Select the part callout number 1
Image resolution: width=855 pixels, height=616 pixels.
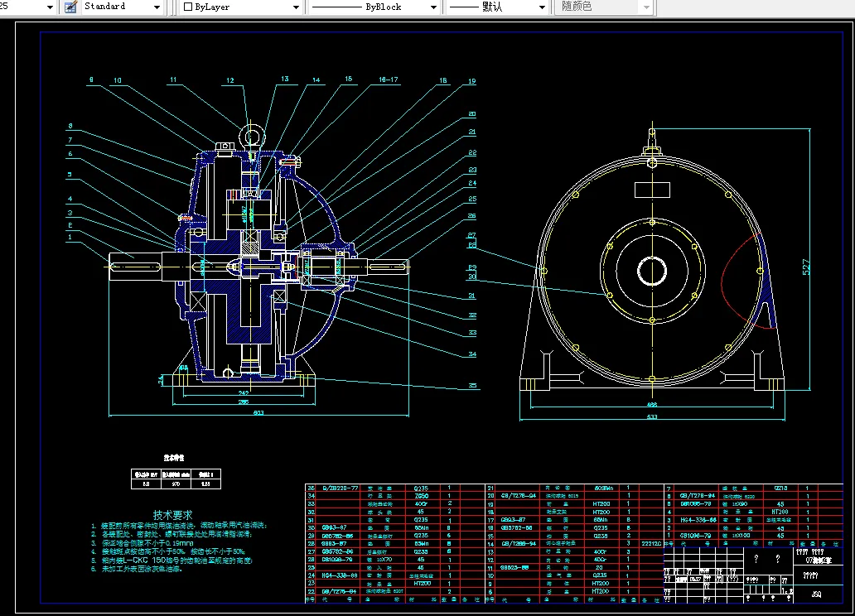pos(70,237)
